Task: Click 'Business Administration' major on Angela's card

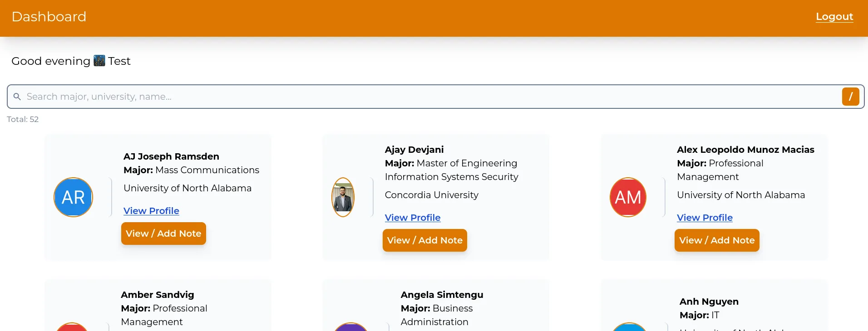Action: pyautogui.click(x=437, y=315)
